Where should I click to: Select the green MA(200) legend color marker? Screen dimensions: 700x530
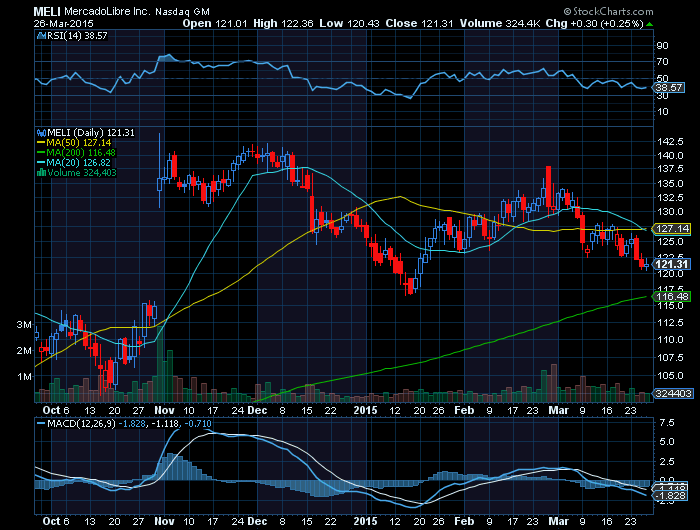[41, 153]
